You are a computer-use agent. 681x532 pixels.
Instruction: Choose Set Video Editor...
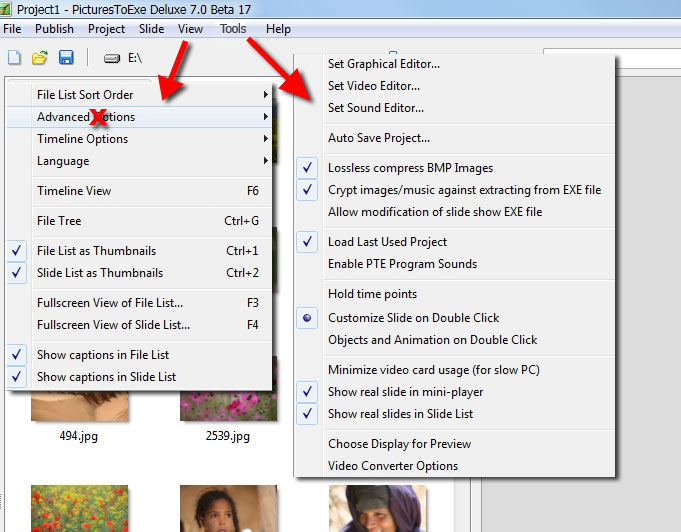click(x=454, y=86)
